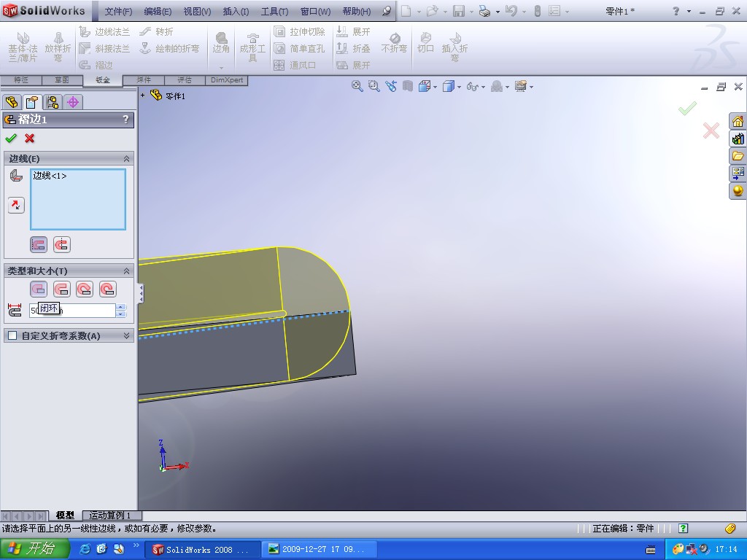
Task: Open the dropdown next to Undo
Action: [524, 12]
